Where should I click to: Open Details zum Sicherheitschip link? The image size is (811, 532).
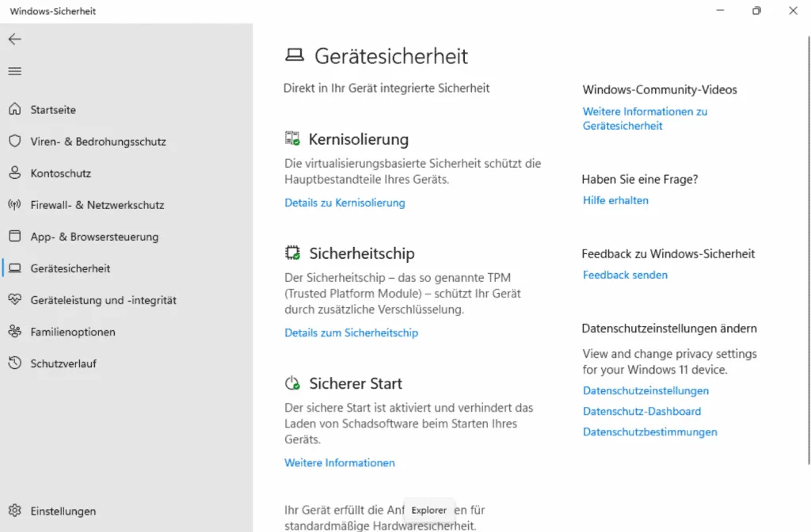click(351, 332)
